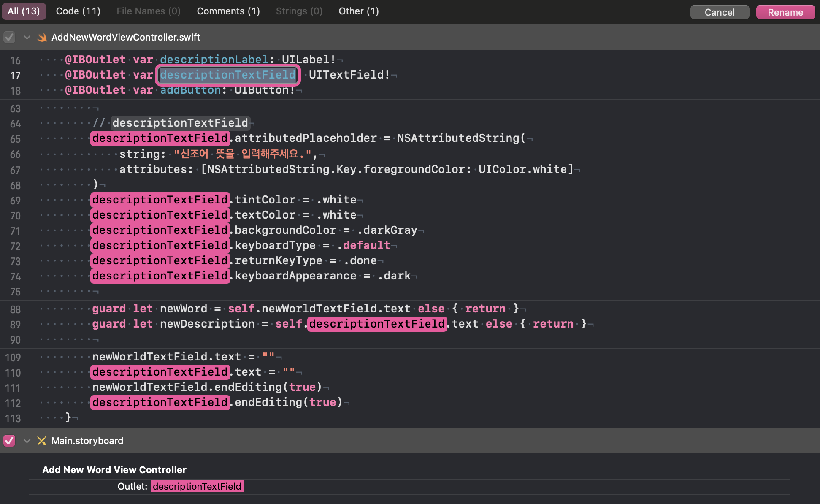The width and height of the screenshot is (820, 504).
Task: Show the Other (1) tab
Action: [x=358, y=11]
